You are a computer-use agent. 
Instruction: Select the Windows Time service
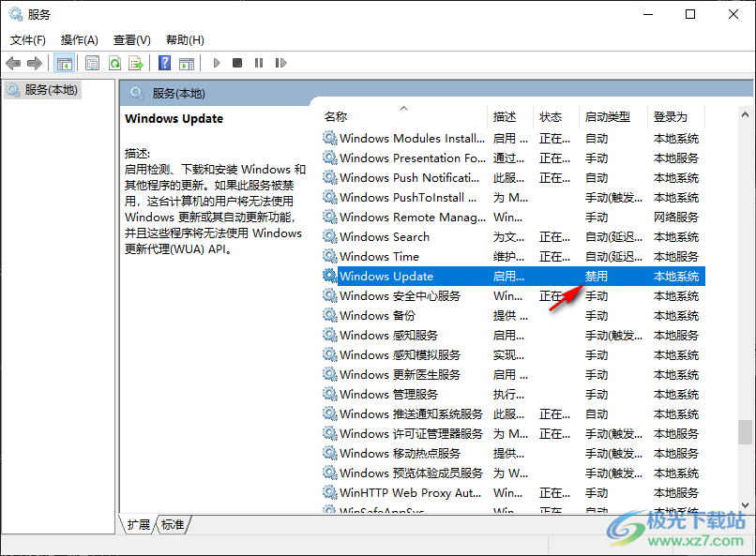(513, 257)
